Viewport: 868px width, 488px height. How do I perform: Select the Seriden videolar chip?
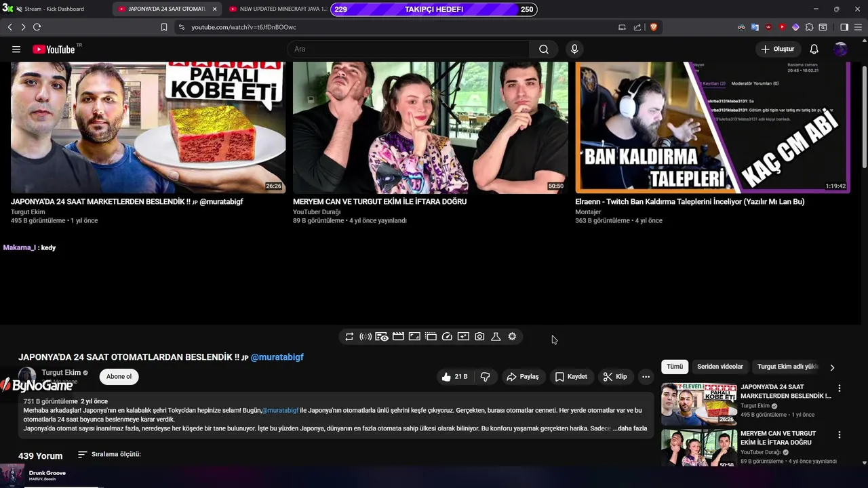click(720, 367)
